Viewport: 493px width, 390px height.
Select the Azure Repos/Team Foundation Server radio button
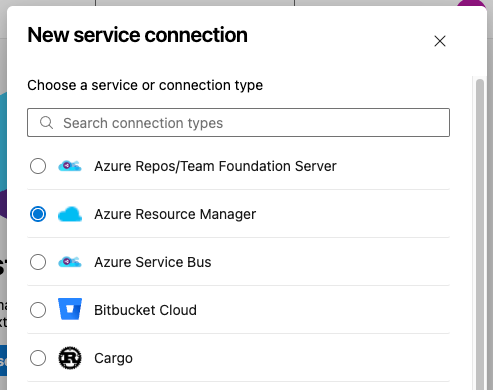point(38,166)
